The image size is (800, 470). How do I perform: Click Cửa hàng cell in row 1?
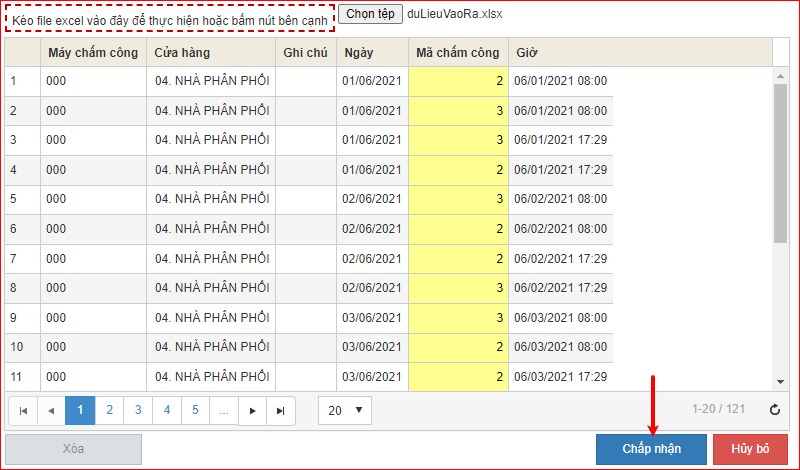(211, 81)
